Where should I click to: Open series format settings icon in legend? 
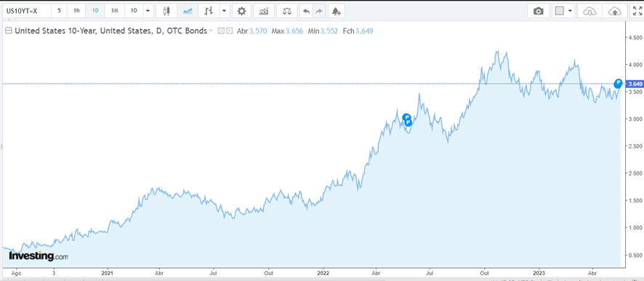point(229,31)
